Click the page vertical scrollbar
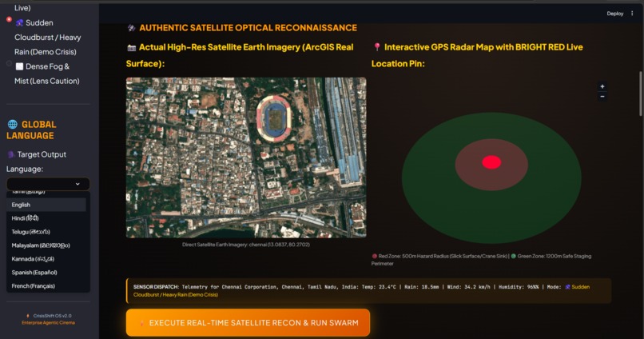Viewport: 644px width, 339px height. tap(640, 94)
